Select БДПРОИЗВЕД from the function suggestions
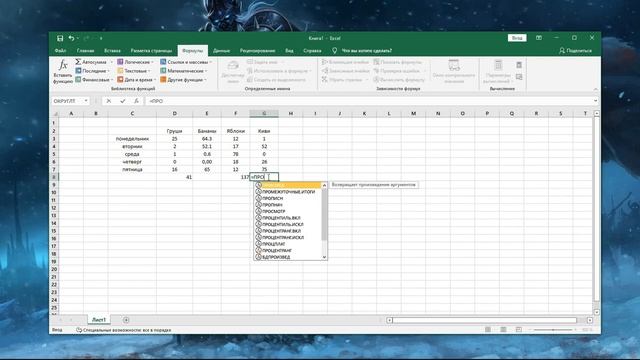The height and width of the screenshot is (360, 640). pos(288,257)
